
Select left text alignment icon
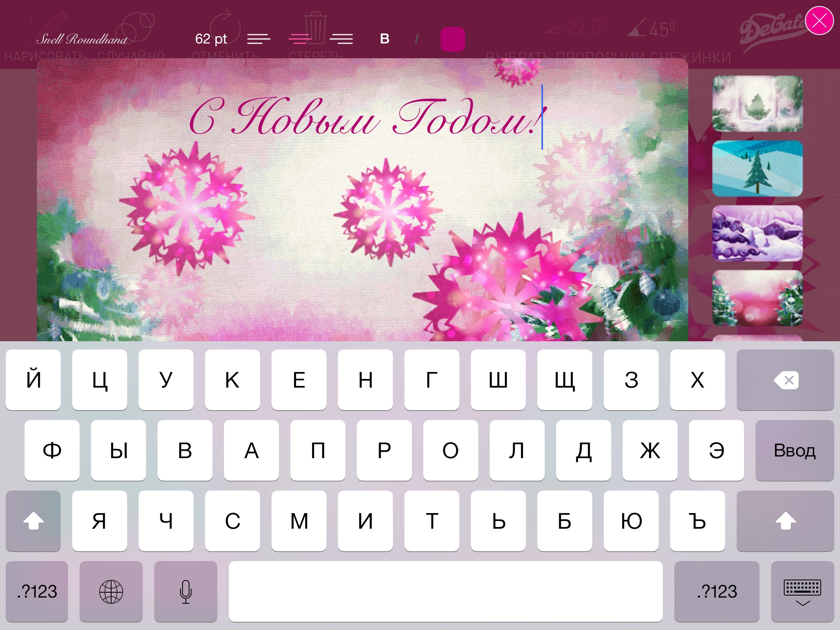[x=259, y=39]
